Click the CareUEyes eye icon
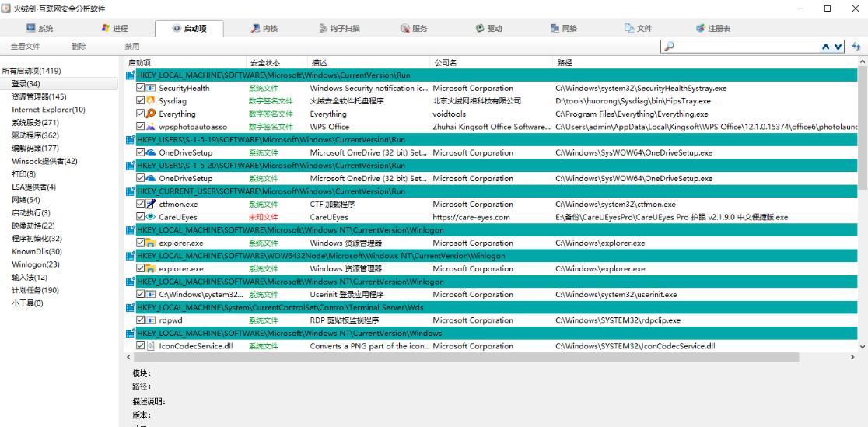This screenshot has width=868, height=427. coord(150,217)
